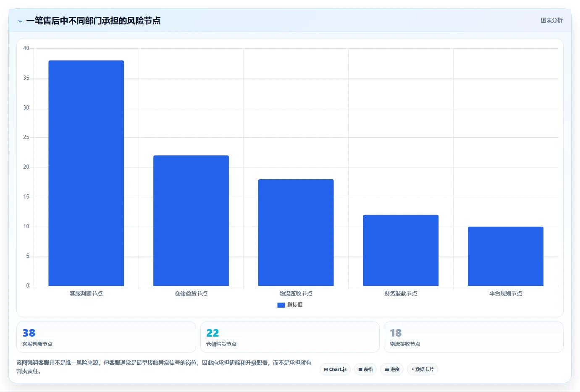
Task: Click the x-axis label 平台规则节点
Action: click(506, 293)
